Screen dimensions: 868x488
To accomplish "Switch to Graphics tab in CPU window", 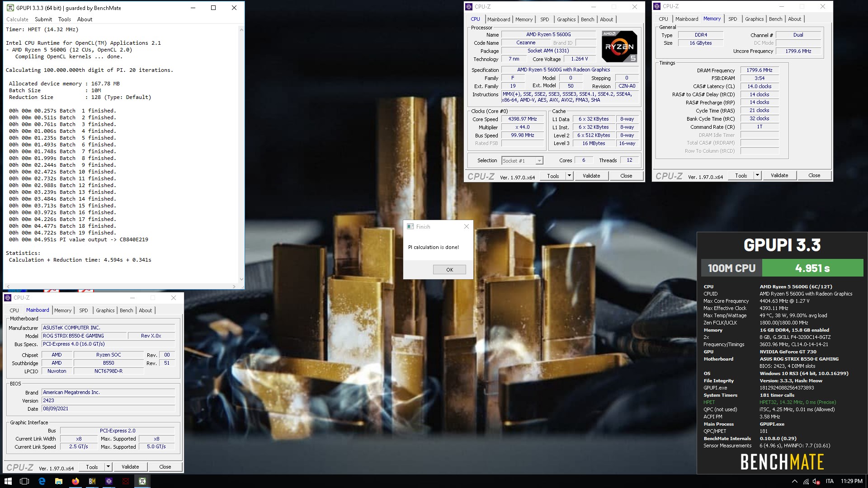I will point(566,19).
